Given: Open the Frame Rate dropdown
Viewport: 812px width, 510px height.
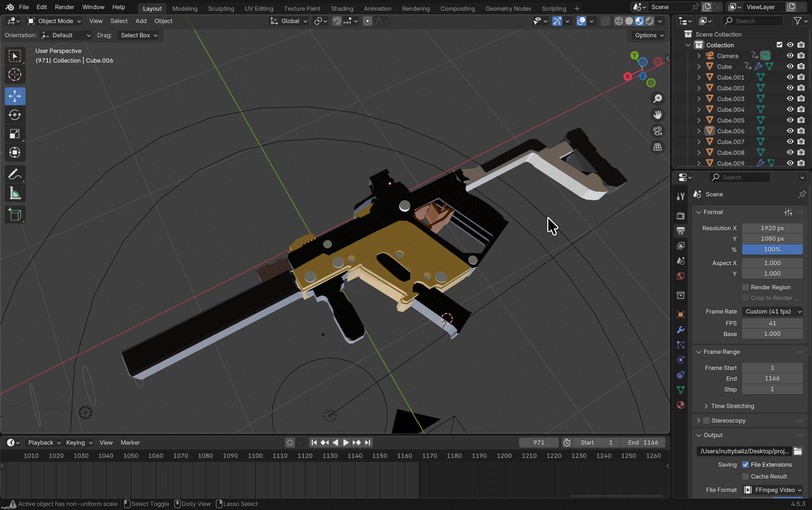Looking at the screenshot, I should point(772,311).
